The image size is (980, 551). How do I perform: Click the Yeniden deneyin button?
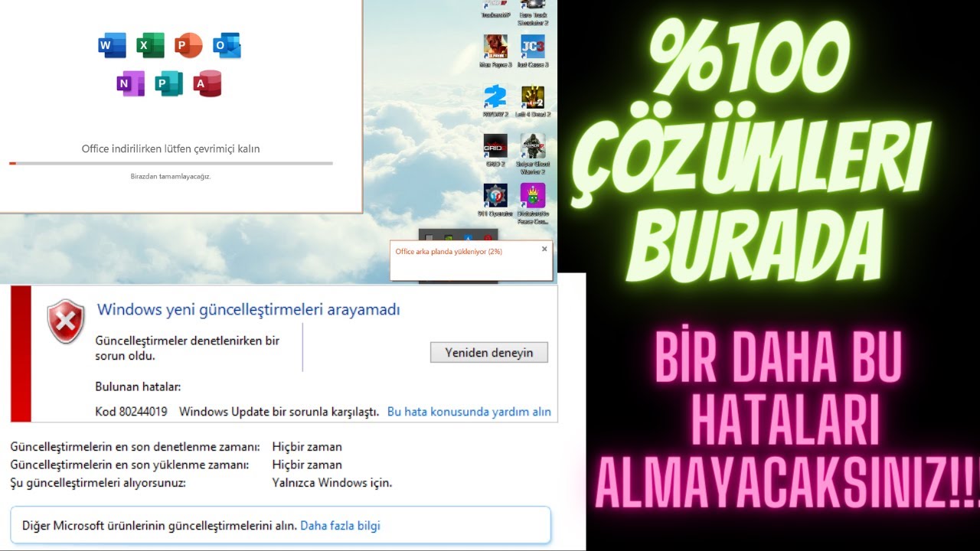(489, 353)
